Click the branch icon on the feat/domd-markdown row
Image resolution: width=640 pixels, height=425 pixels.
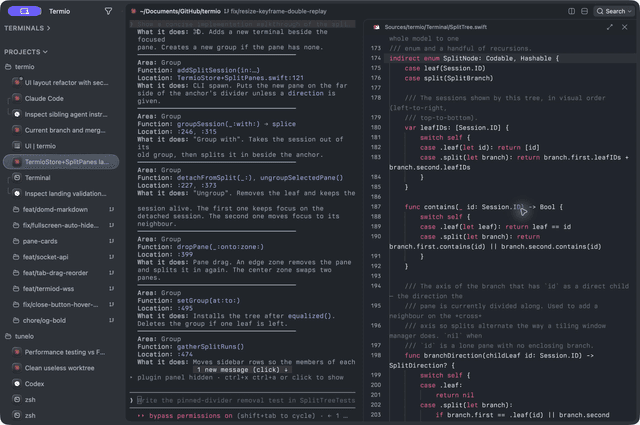click(x=111, y=209)
